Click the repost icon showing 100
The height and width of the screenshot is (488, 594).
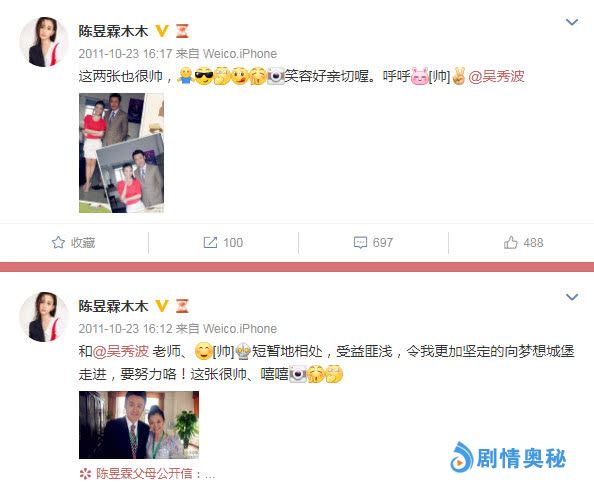(x=210, y=242)
